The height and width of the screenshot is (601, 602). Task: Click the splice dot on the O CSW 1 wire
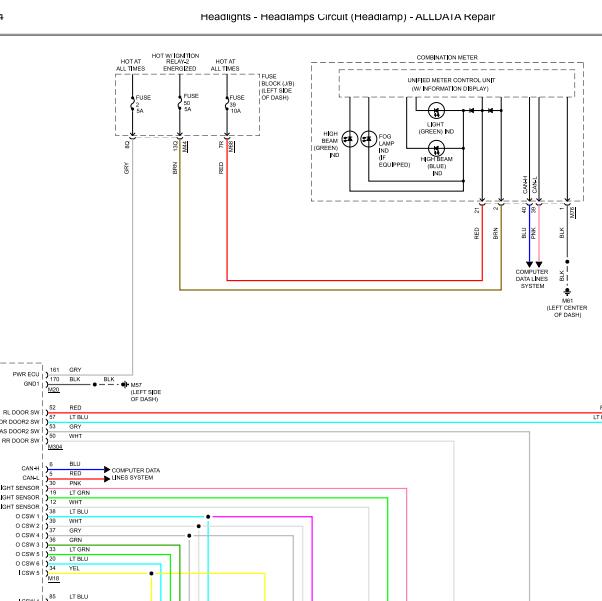pos(208,517)
